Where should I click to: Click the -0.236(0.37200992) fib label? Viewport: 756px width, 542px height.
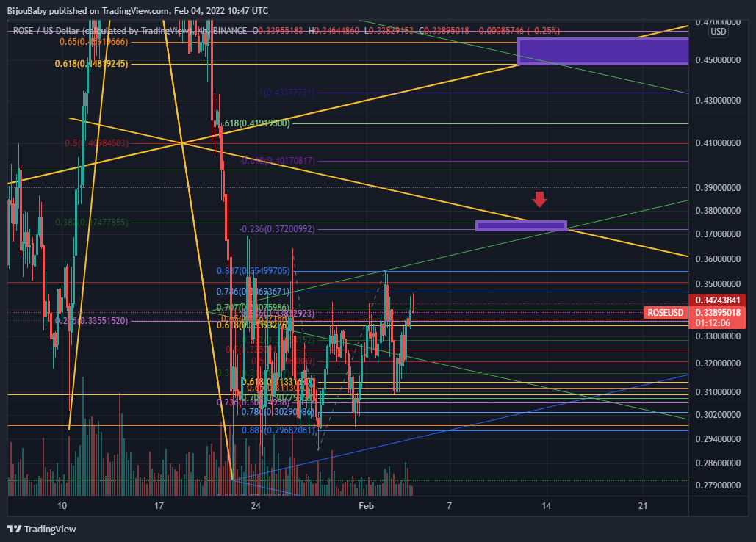point(277,229)
